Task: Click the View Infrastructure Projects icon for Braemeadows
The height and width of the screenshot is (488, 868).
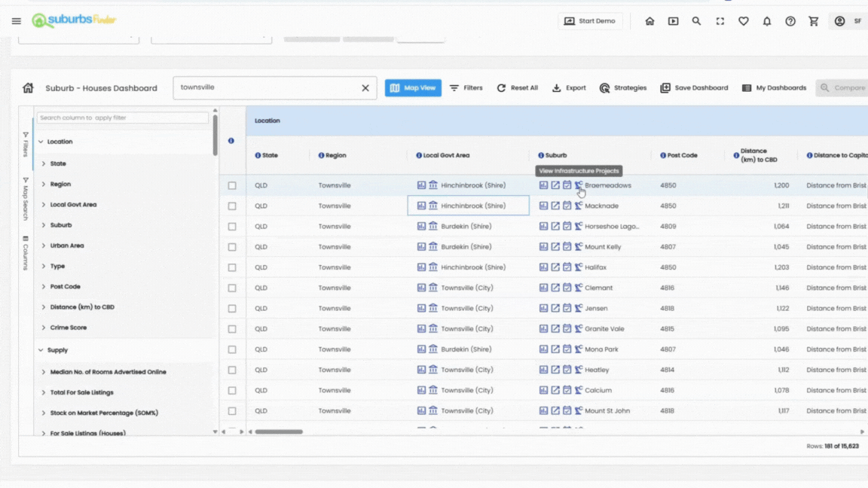Action: tap(579, 185)
